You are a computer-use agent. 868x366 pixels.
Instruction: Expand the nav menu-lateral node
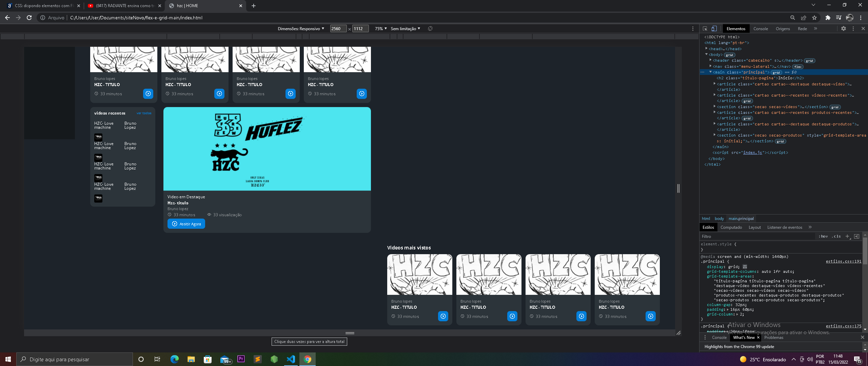click(711, 66)
